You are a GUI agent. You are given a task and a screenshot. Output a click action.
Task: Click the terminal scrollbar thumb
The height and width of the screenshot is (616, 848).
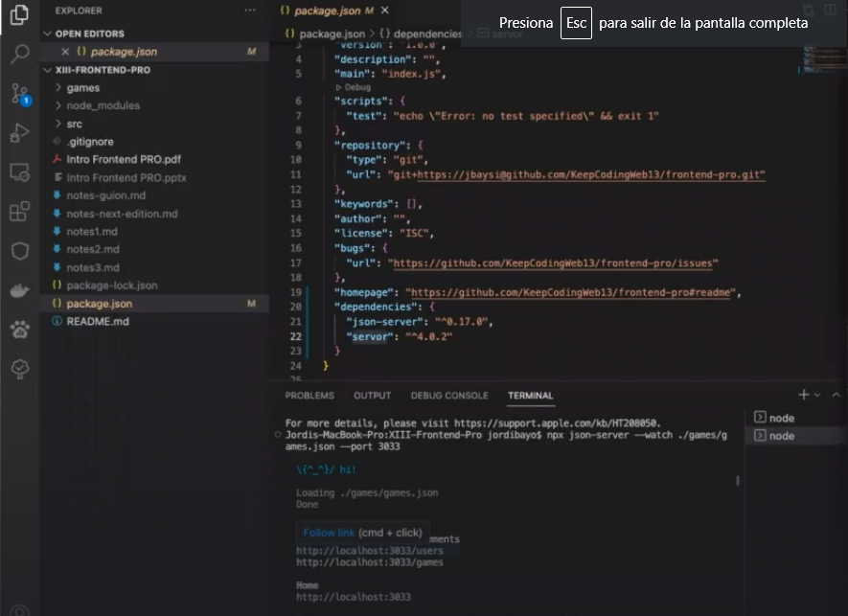point(737,480)
